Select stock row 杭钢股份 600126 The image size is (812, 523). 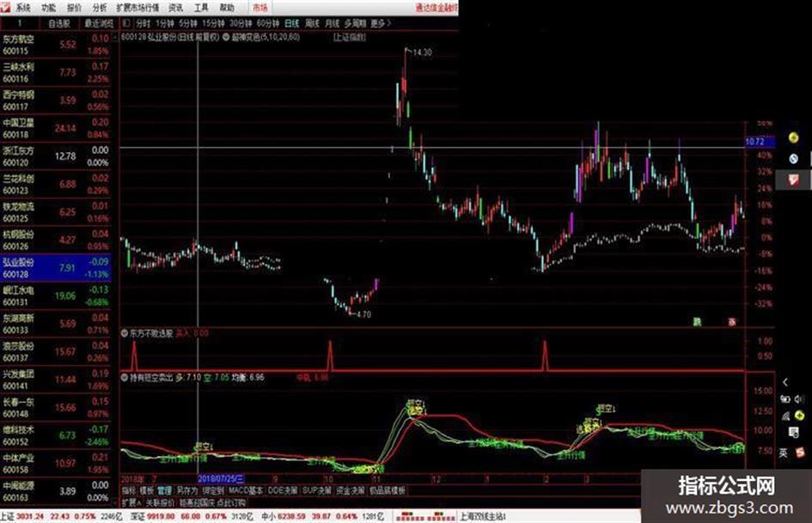coord(55,240)
